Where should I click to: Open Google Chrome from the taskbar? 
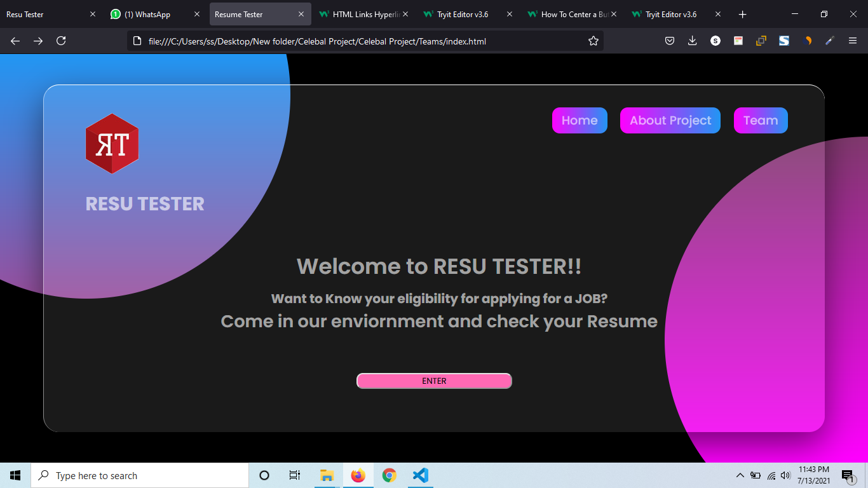tap(389, 475)
